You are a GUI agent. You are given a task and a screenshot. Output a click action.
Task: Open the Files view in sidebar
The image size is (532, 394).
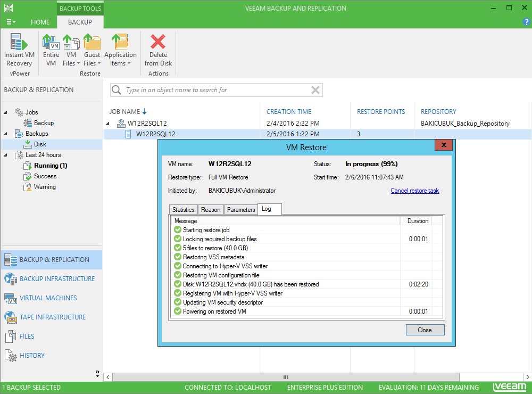click(27, 336)
